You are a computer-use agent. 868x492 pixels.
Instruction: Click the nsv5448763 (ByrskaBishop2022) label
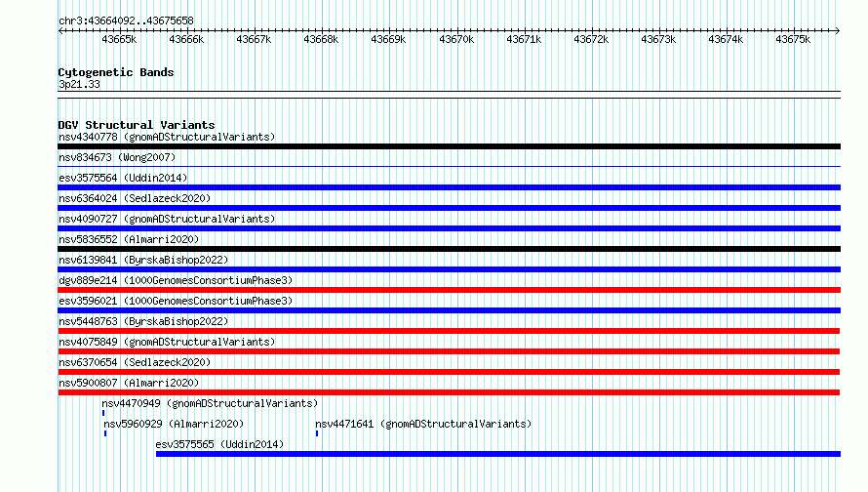coord(143,321)
